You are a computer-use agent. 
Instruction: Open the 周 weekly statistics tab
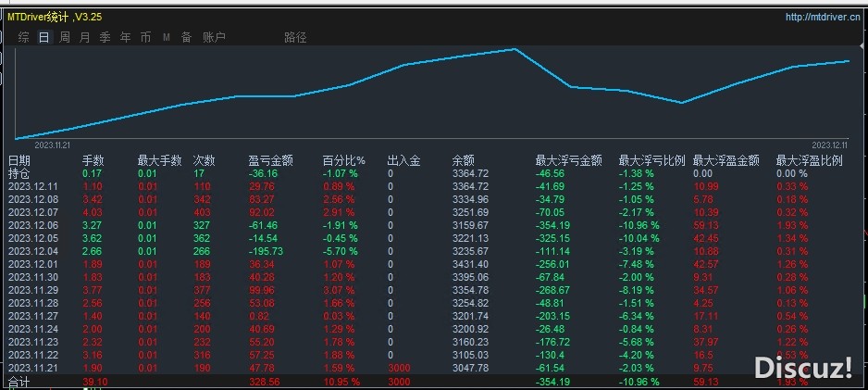pos(65,38)
